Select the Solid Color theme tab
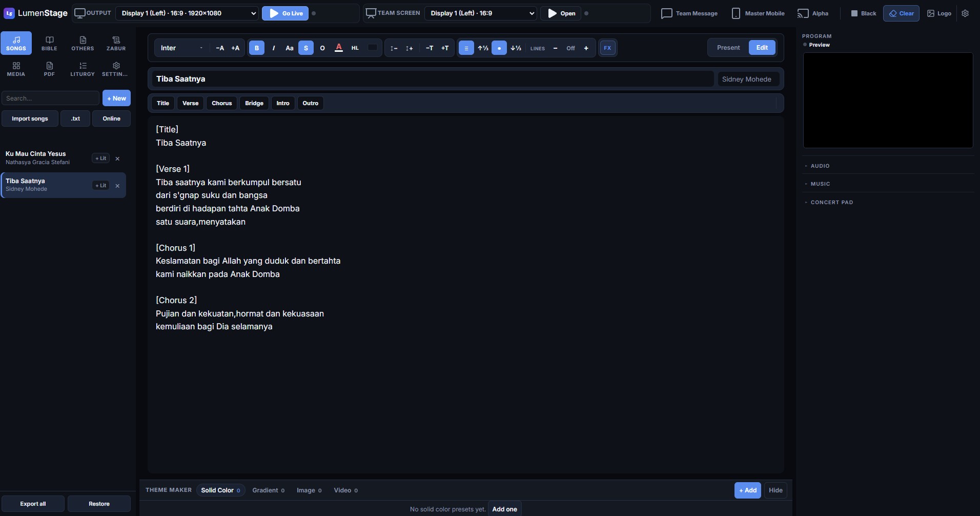This screenshot has width=980, height=516. pyautogui.click(x=220, y=490)
